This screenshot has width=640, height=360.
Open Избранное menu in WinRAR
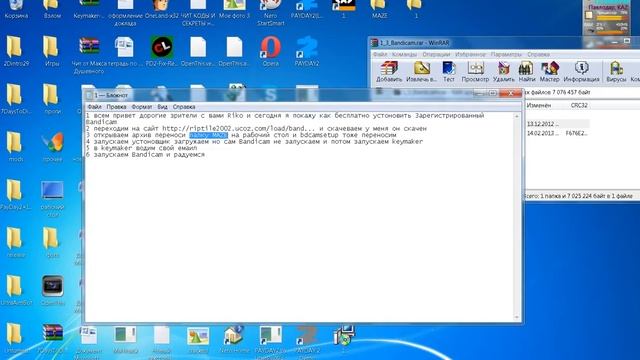(470, 54)
